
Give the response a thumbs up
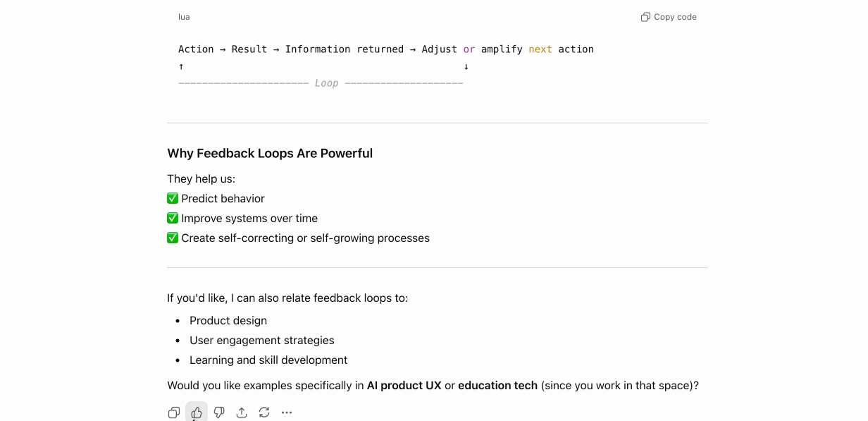pos(197,413)
